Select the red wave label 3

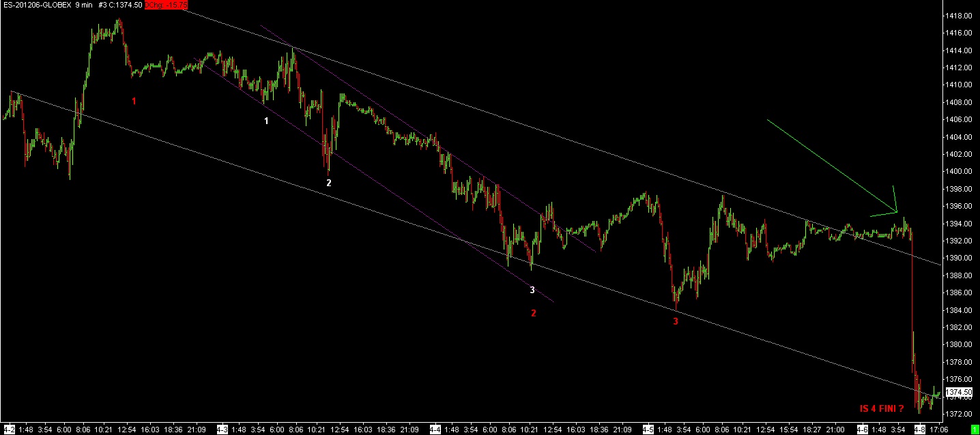pos(676,321)
